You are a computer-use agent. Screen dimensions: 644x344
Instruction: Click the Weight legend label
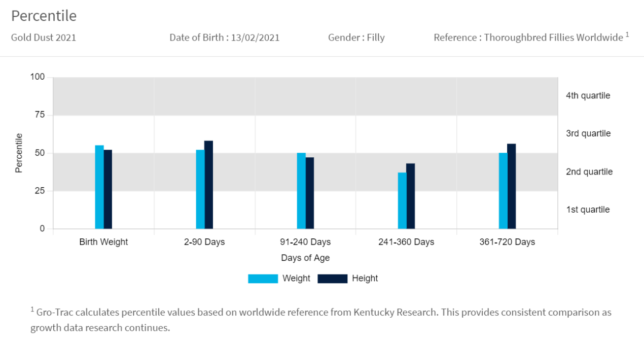(296, 279)
